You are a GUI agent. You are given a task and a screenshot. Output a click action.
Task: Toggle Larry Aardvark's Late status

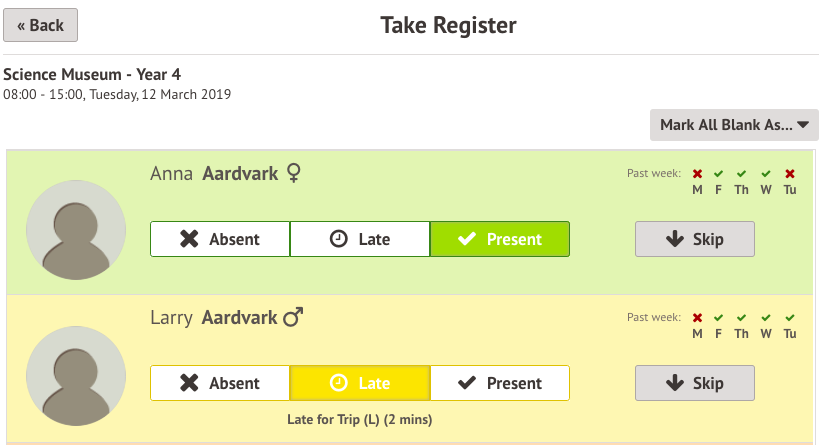tap(360, 383)
